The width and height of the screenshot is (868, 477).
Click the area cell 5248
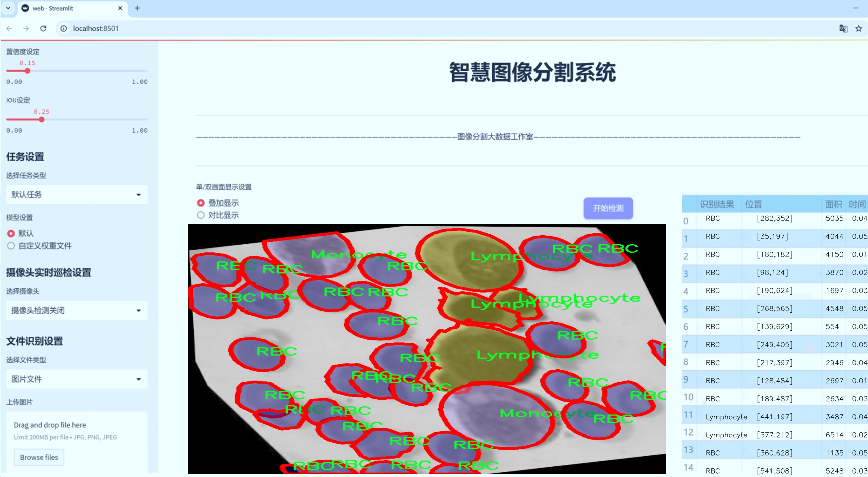834,471
